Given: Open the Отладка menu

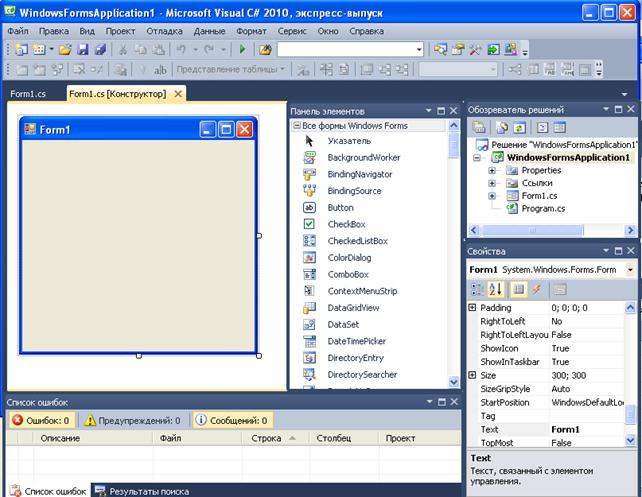Looking at the screenshot, I should point(164,31).
